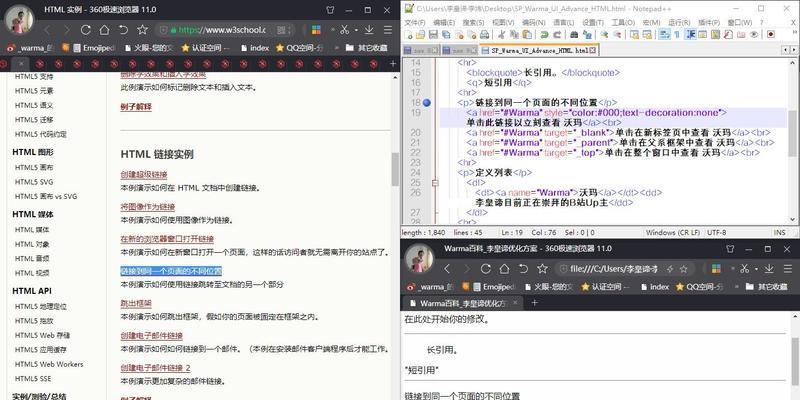Click the Replace icon in Notepad++ toolbar

coord(587,35)
